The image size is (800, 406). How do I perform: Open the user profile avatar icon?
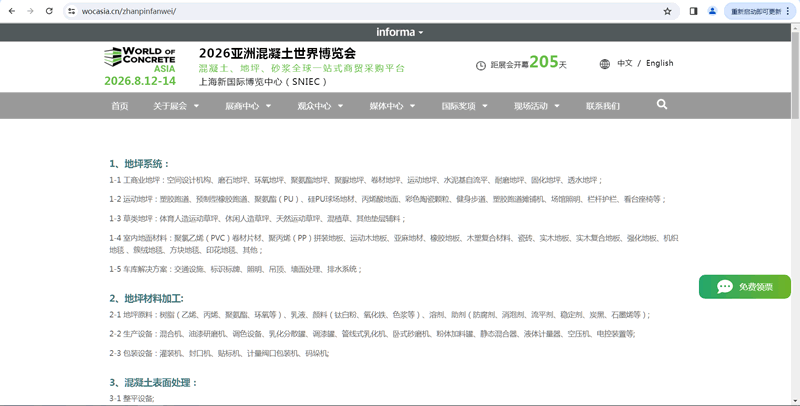[x=712, y=11]
